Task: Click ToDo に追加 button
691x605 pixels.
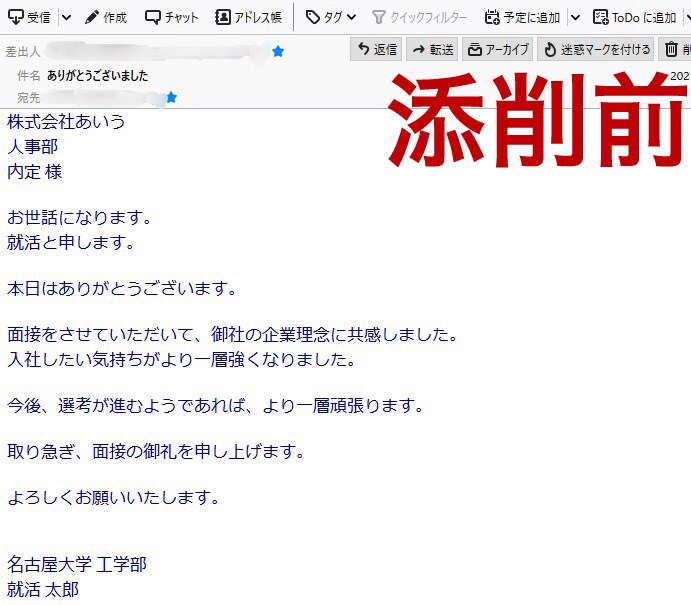Action: (x=635, y=18)
